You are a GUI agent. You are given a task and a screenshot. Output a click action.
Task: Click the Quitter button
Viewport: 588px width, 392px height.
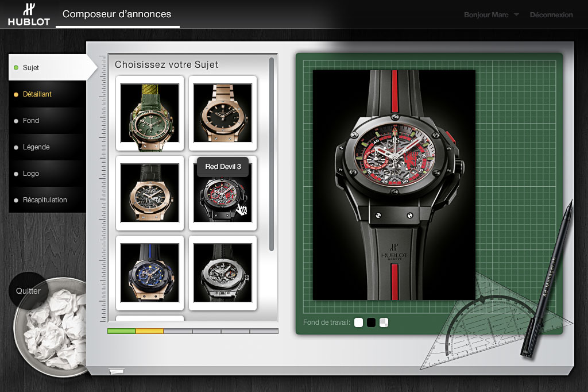[29, 291]
